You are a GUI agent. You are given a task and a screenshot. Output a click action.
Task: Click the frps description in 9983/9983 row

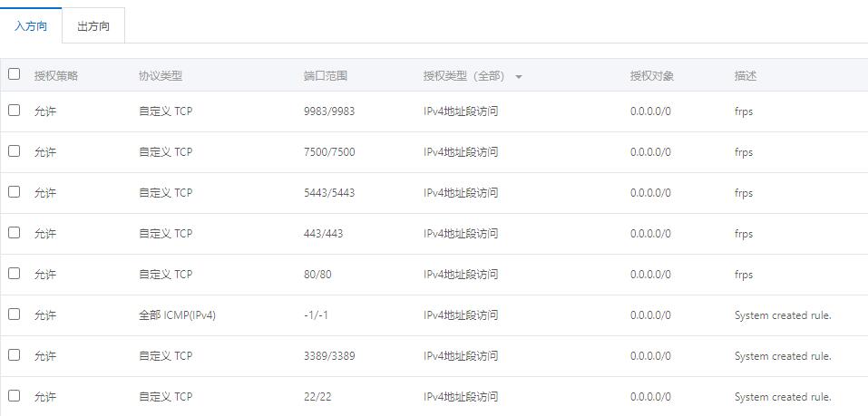(744, 111)
